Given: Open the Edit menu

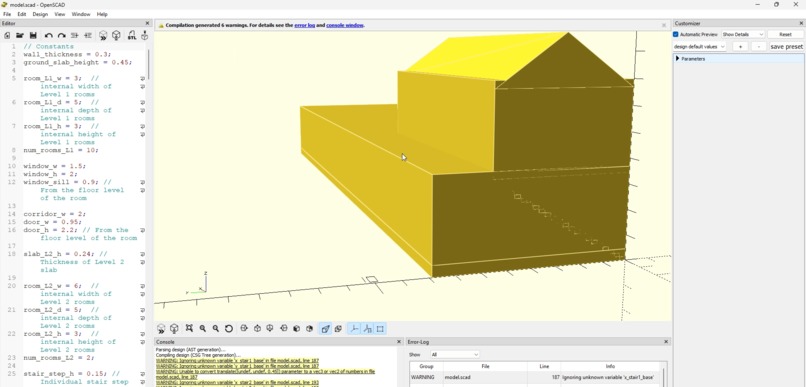Looking at the screenshot, I should click(22, 14).
